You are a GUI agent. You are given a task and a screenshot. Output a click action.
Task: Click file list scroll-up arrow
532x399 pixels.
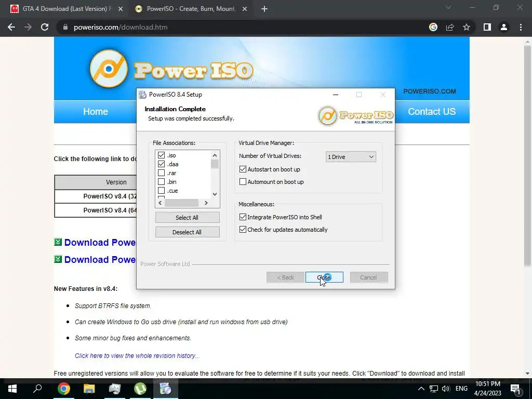(x=215, y=155)
